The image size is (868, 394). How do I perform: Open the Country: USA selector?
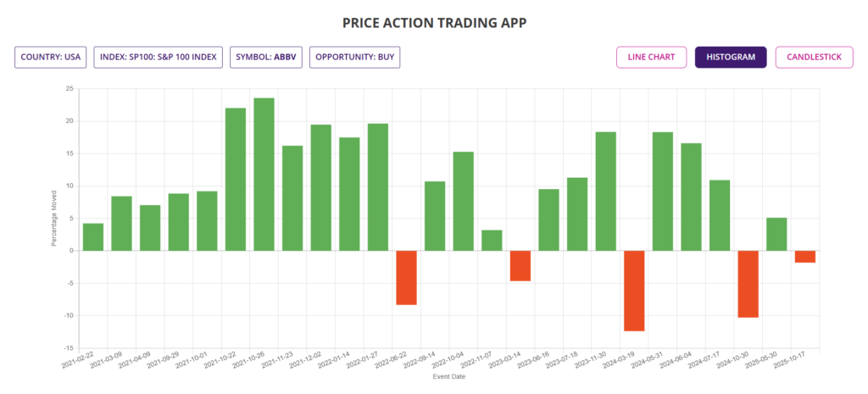click(x=51, y=58)
